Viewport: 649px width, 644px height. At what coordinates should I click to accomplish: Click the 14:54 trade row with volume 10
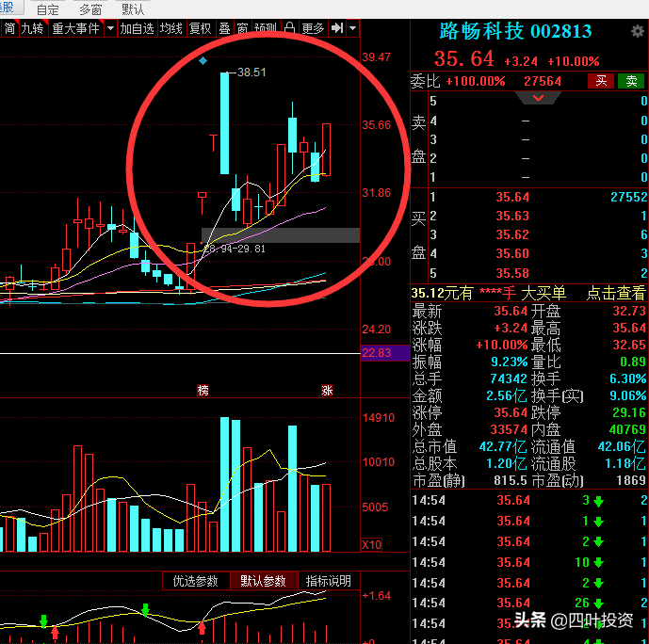point(529,562)
